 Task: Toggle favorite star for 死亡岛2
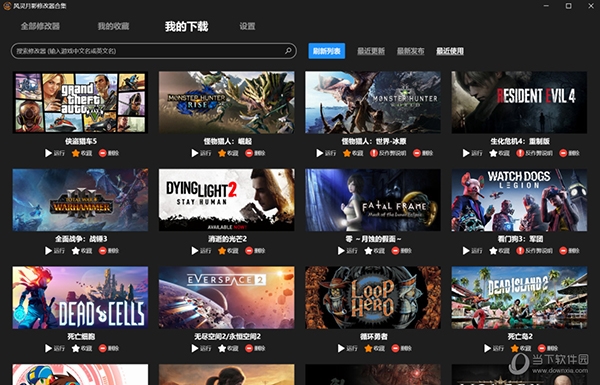[521, 348]
